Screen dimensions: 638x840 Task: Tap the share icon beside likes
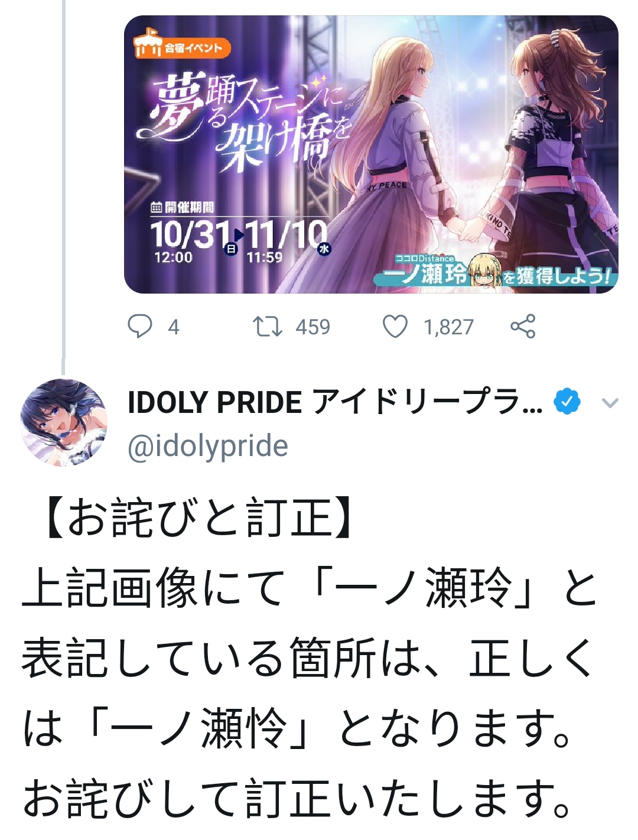pyautogui.click(x=523, y=326)
